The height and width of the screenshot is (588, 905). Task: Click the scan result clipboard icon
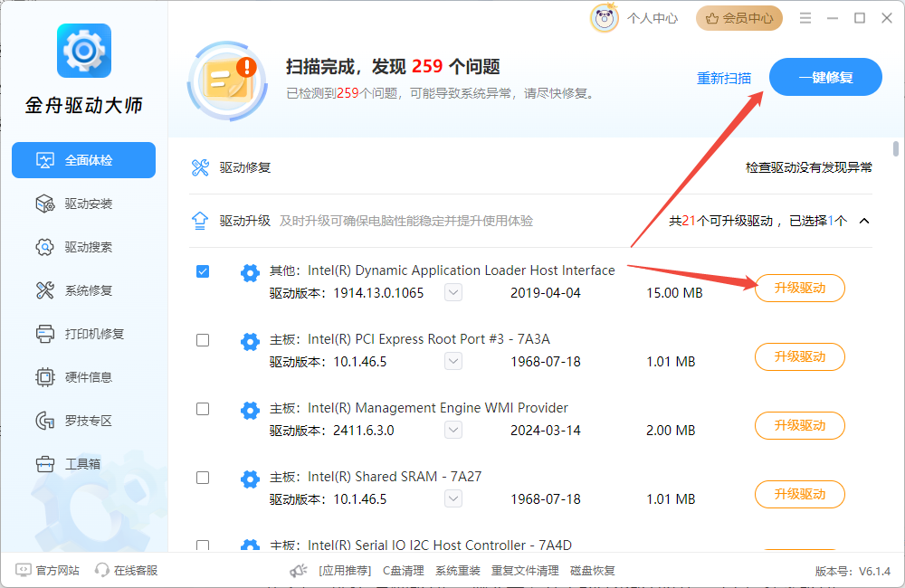pos(228,81)
